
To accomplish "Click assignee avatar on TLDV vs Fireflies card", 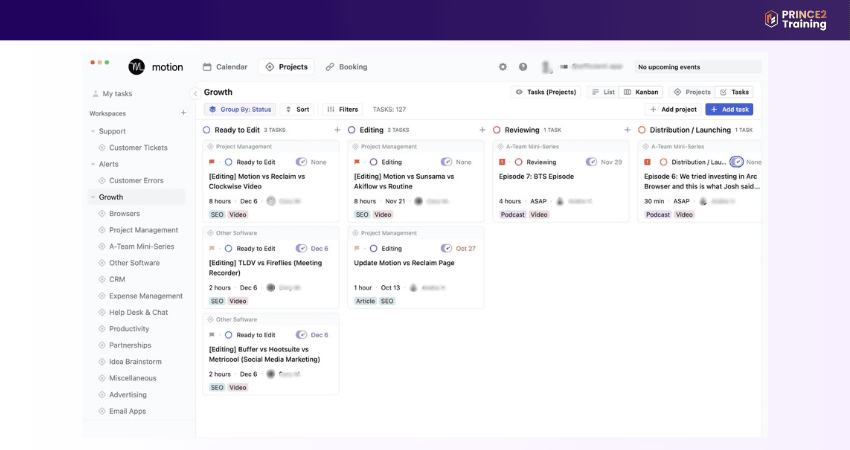I will coord(271,287).
